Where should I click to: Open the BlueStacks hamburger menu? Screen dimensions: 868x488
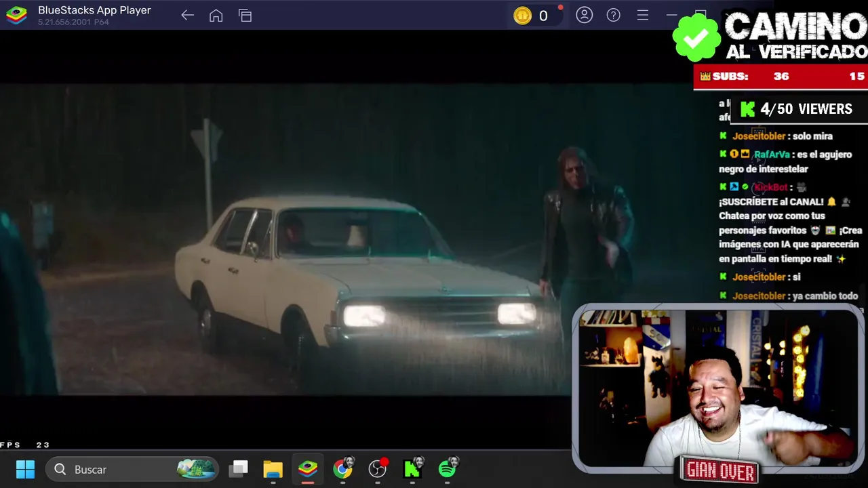point(642,15)
